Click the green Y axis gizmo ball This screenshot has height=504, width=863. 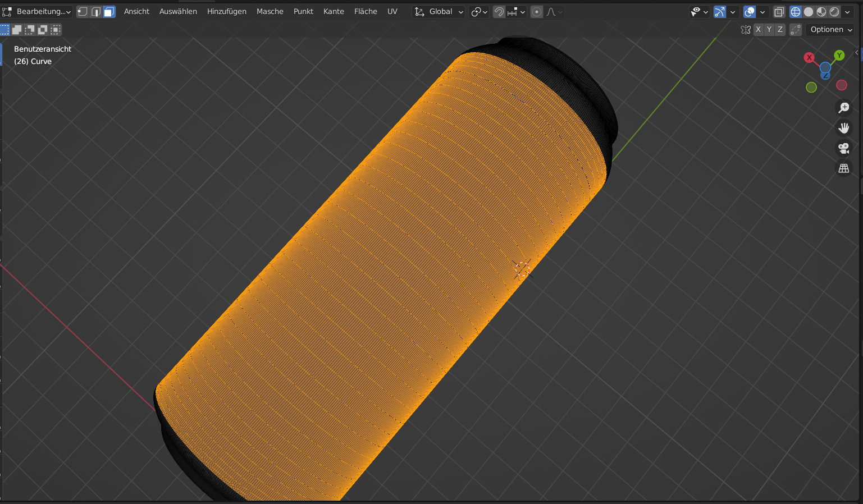click(839, 55)
